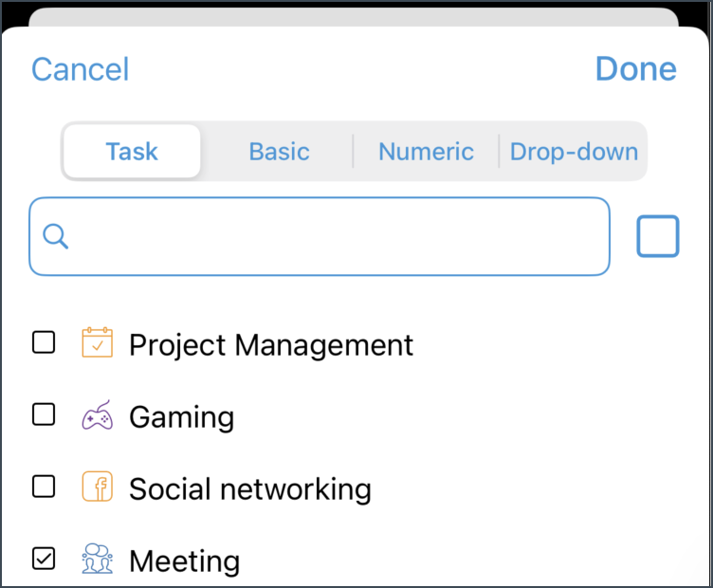The width and height of the screenshot is (713, 588).
Task: Switch to the Task tab
Action: coord(132,151)
